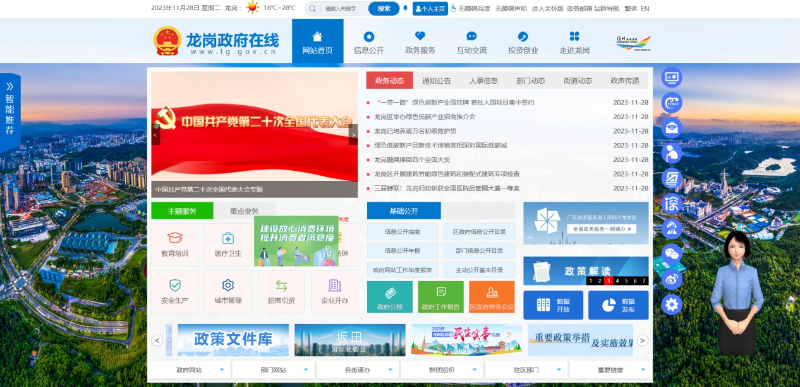This screenshot has width=800, height=387.
Task: Open 教育培训 graduation cap tile
Action: [175, 245]
